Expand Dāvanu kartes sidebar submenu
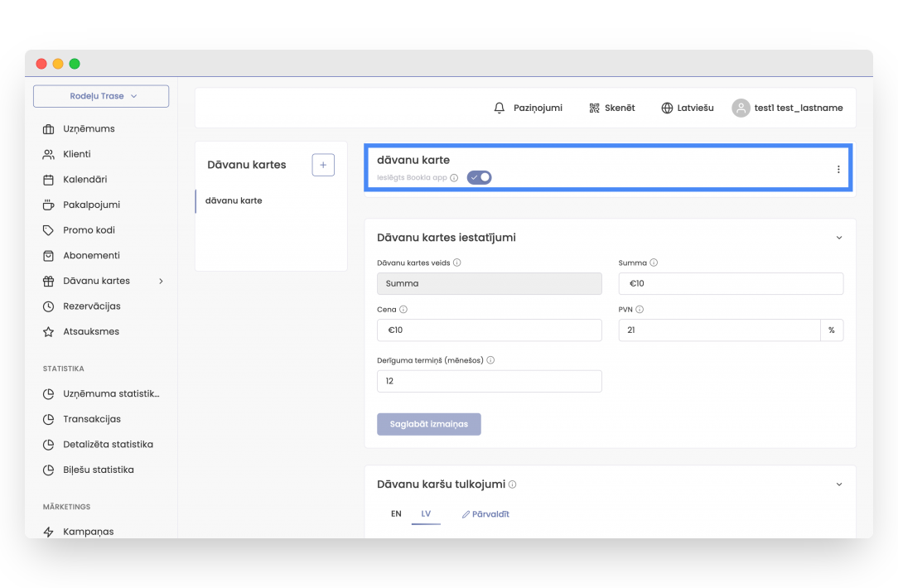898x588 pixels. (161, 281)
